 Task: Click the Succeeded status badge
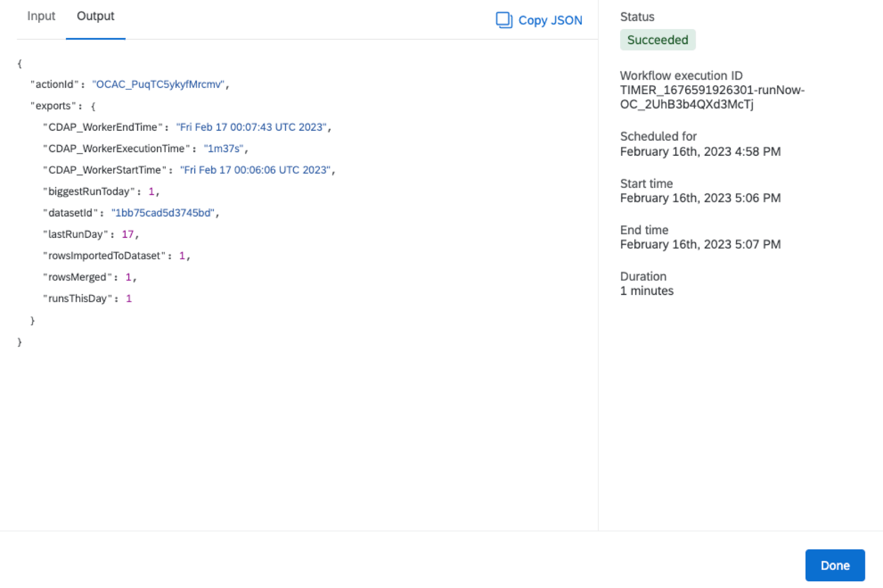pos(658,39)
